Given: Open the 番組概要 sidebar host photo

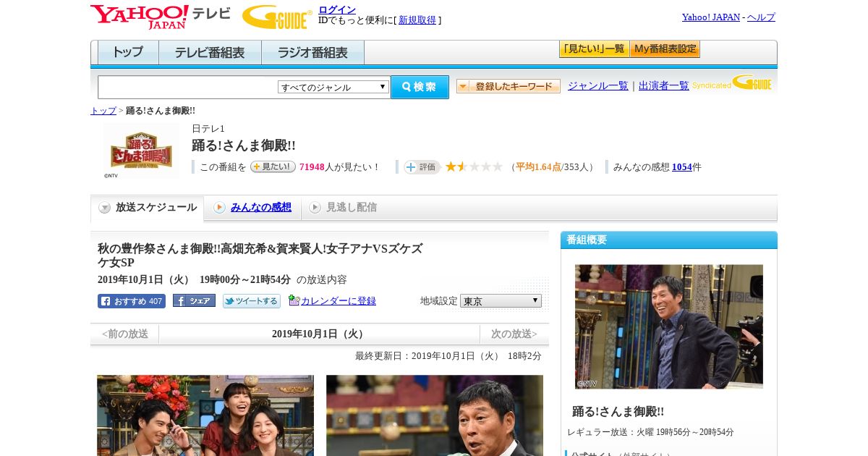Looking at the screenshot, I should coord(669,326).
